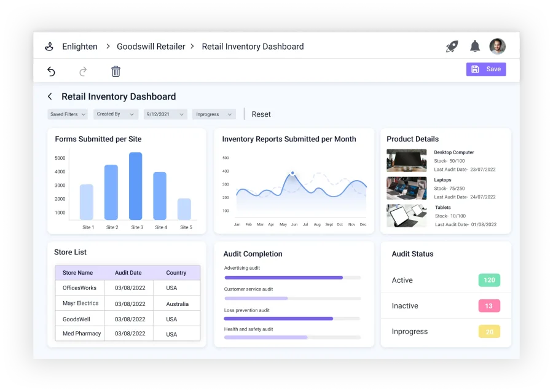553x392 pixels.
Task: Click the Advertising audit progress bar
Action: click(292, 278)
